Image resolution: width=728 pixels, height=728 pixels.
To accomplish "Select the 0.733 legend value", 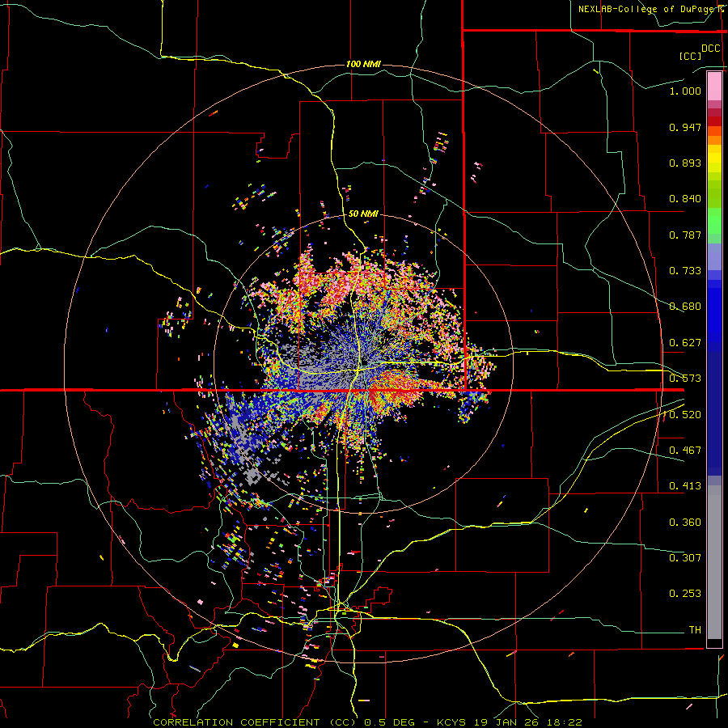I will (685, 271).
